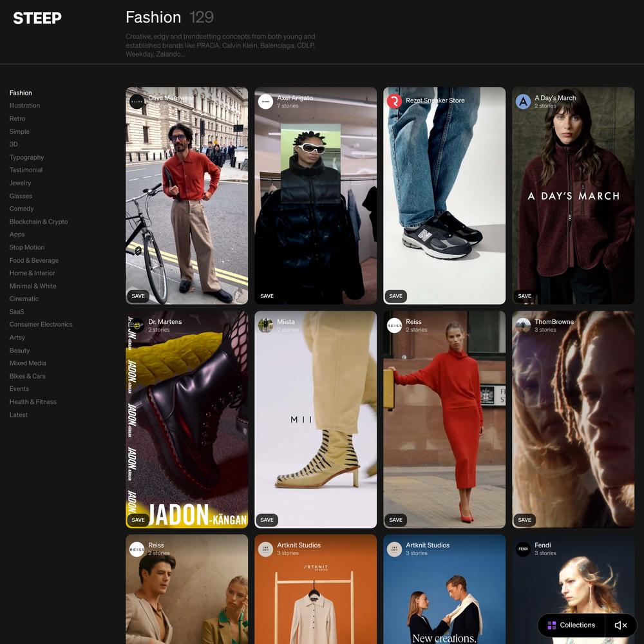This screenshot has height=644, width=644.
Task: Open the Collections button
Action: pos(571,625)
